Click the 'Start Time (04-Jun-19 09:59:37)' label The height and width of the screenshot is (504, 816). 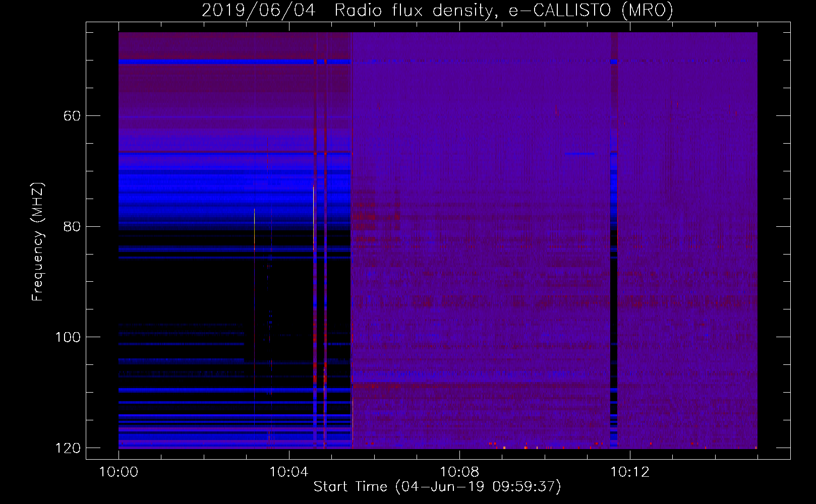pyautogui.click(x=437, y=487)
